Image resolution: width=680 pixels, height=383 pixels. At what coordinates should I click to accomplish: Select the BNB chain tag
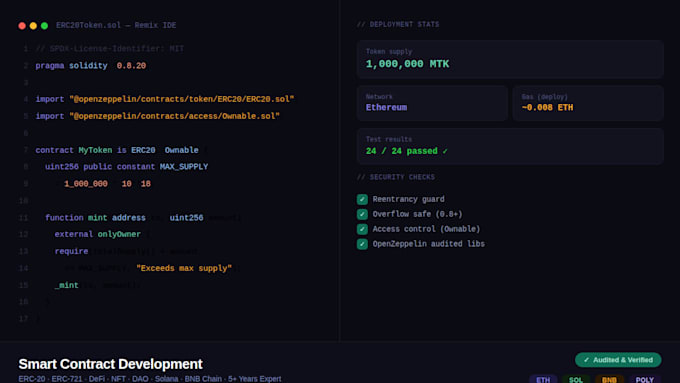coord(609,379)
